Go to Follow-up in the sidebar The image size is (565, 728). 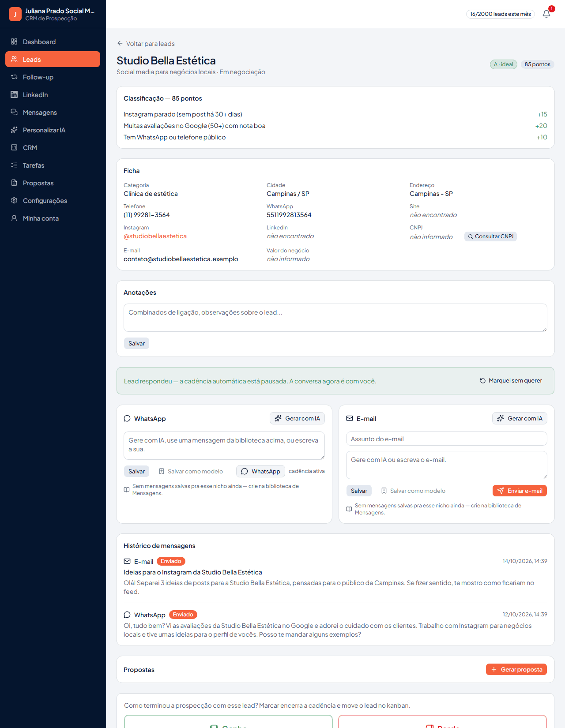(53, 77)
